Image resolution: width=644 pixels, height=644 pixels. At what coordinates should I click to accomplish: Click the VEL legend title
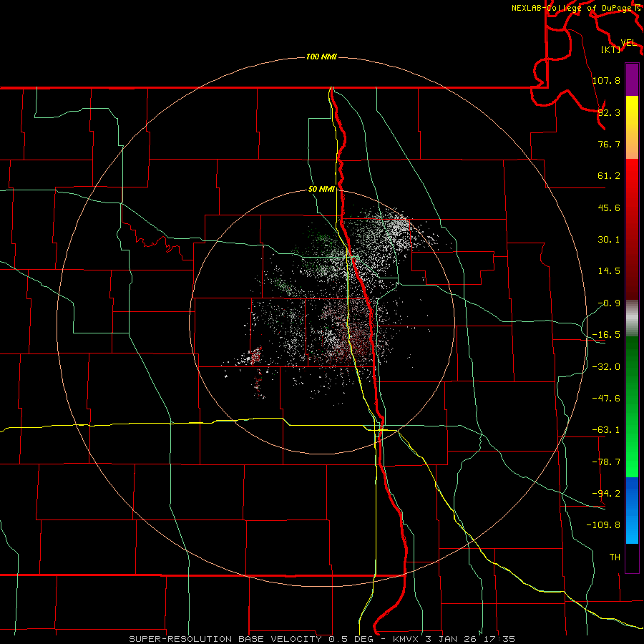[628, 43]
